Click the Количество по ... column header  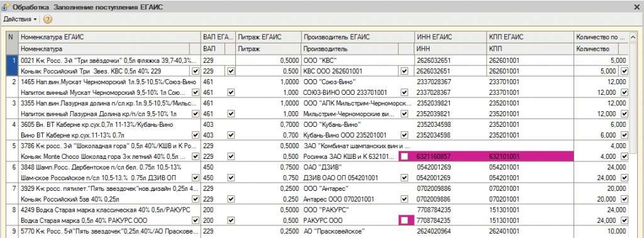coord(601,37)
